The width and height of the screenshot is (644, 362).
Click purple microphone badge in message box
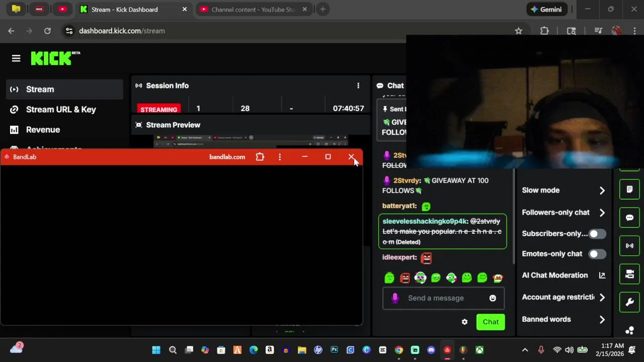[395, 298]
